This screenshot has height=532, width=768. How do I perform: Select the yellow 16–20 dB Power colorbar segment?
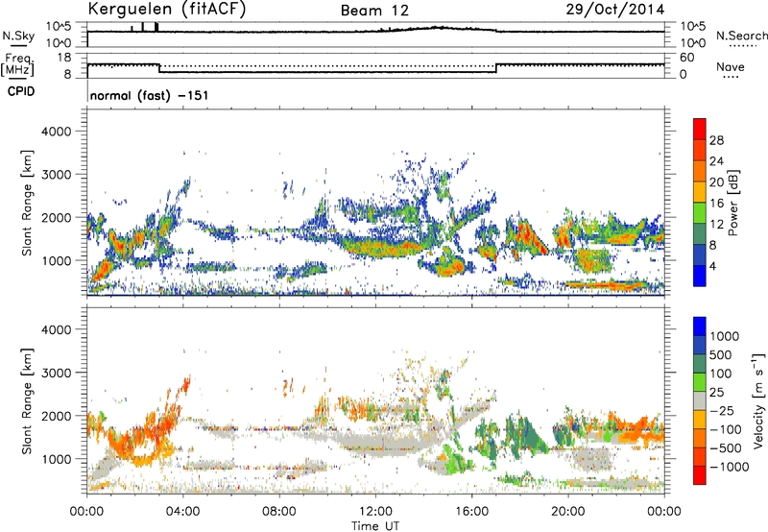[x=700, y=192]
